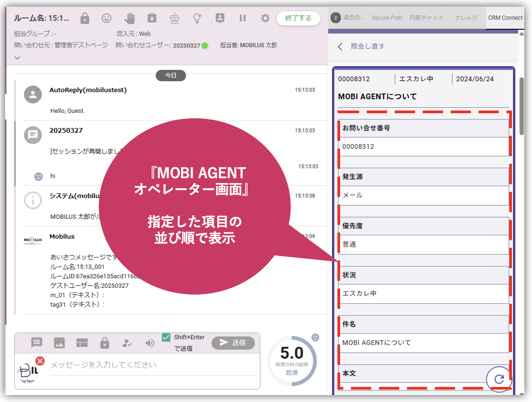
Task: Click the ゲストユーザー名:20250327 line
Action: (90, 286)
